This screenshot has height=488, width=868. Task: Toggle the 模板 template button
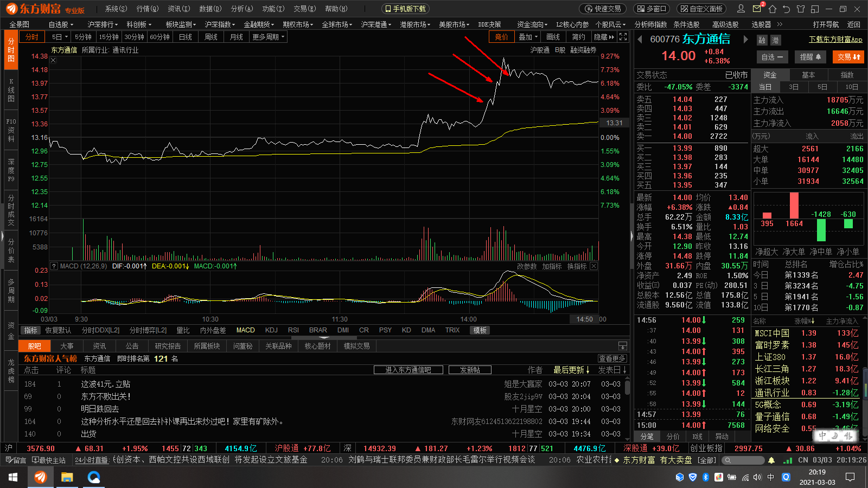click(480, 330)
